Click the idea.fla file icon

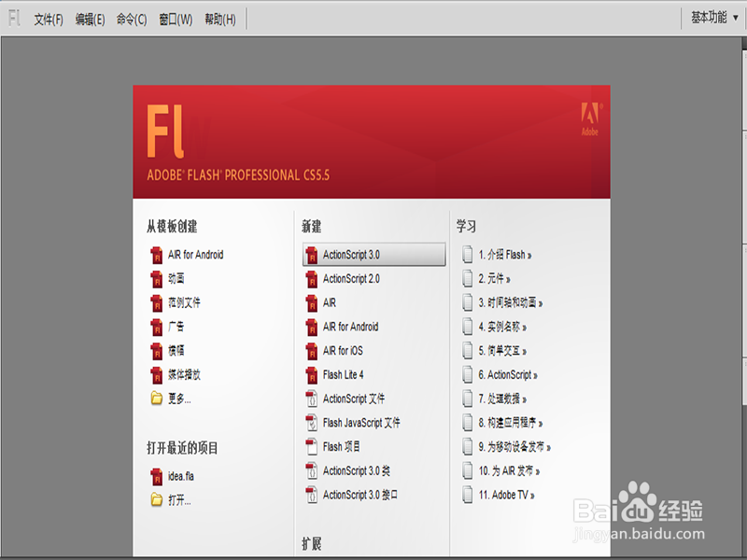tap(156, 477)
